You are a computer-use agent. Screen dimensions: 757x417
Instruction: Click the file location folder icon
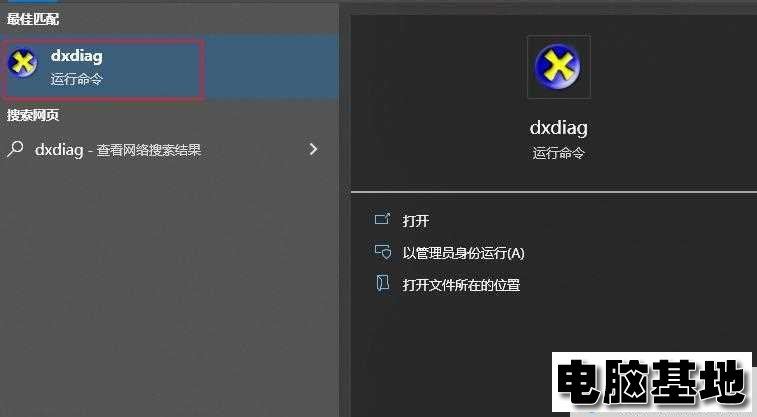(x=383, y=283)
